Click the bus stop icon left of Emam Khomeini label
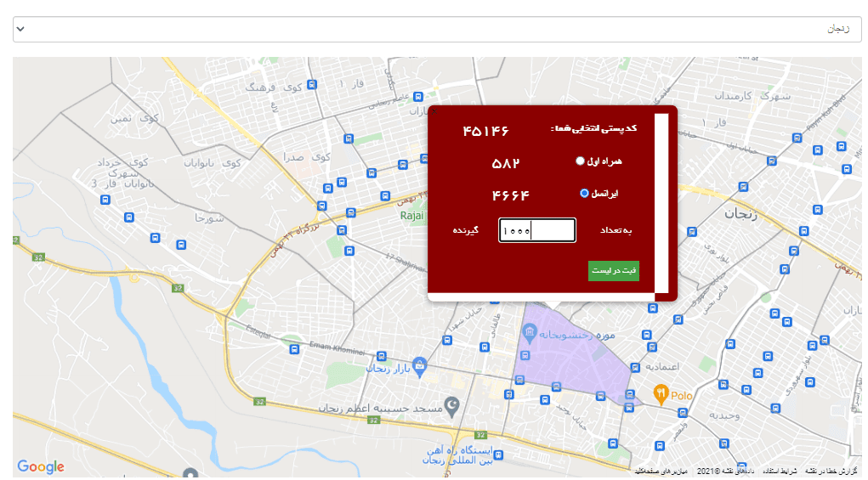The width and height of the screenshot is (868, 480). [x=294, y=349]
